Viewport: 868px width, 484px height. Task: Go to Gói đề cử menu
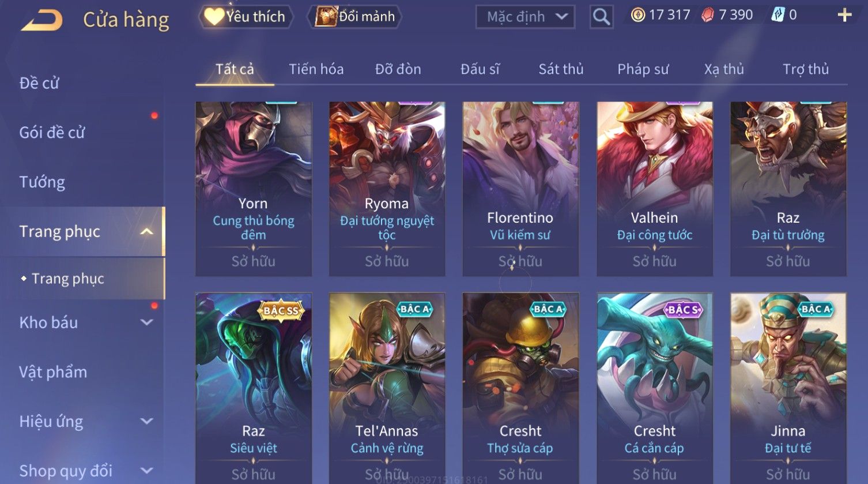(52, 133)
